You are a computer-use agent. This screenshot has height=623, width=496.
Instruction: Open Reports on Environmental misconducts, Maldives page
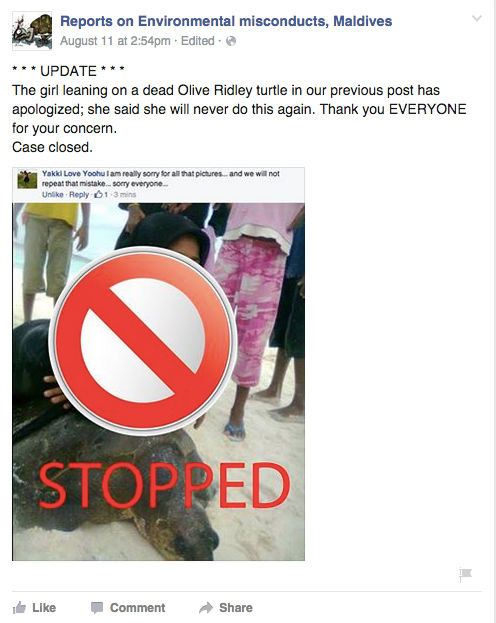pyautogui.click(x=226, y=21)
